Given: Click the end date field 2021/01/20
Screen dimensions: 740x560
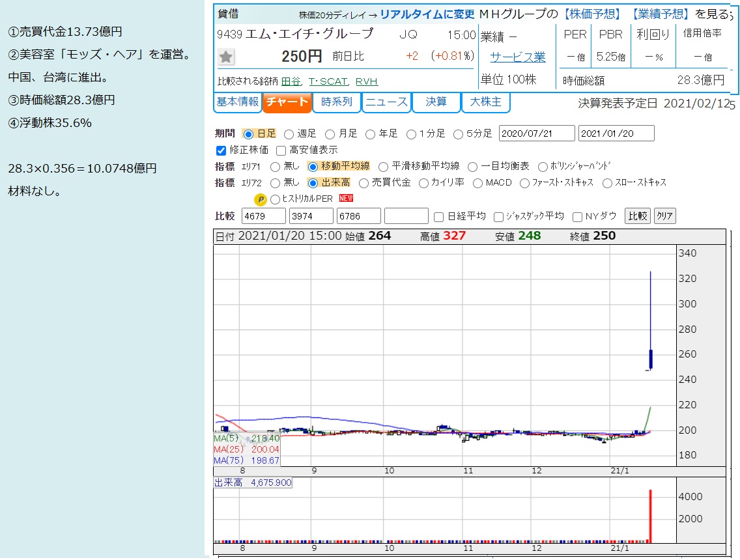Looking at the screenshot, I should pos(616,133).
